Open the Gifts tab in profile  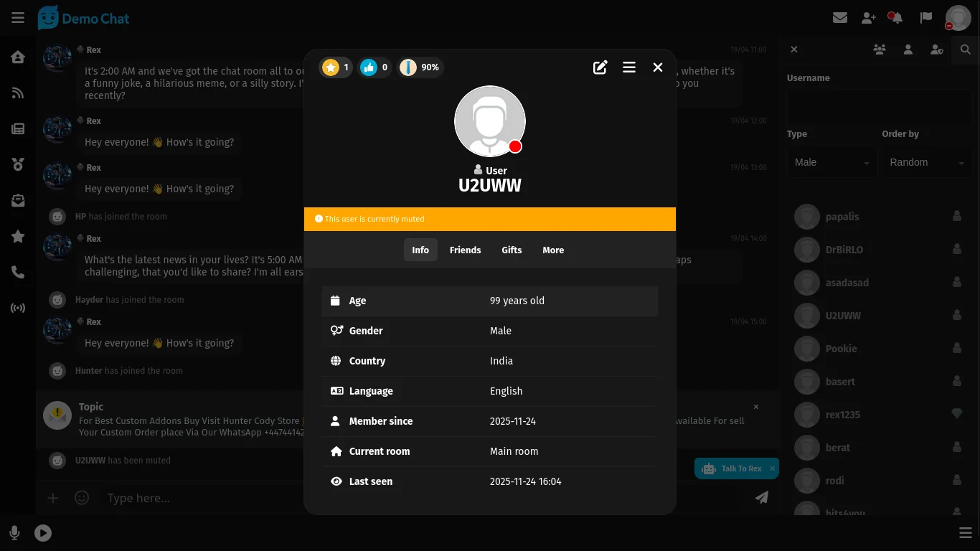512,250
